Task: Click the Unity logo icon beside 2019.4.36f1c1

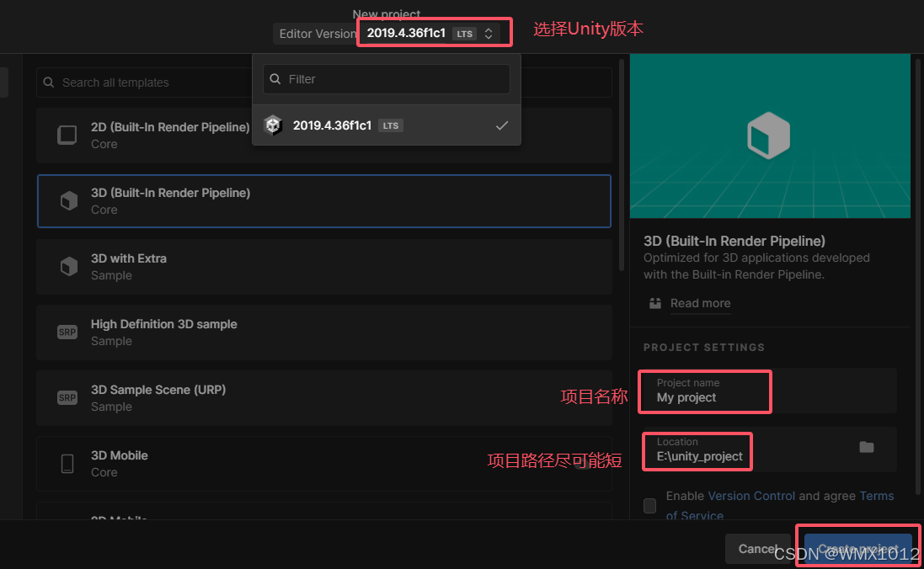Action: [x=273, y=125]
